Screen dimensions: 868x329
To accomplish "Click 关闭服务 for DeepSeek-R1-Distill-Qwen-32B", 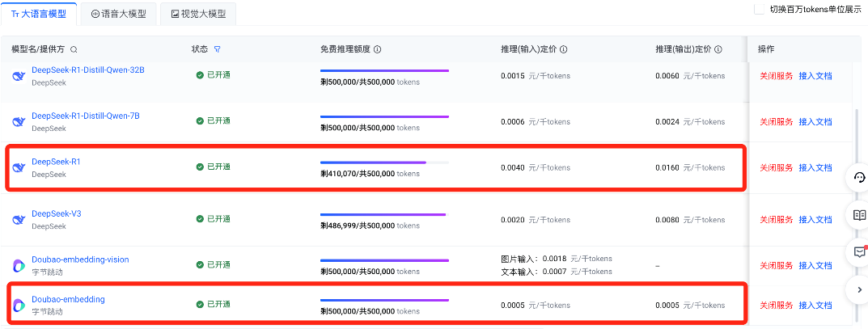I will coord(776,76).
